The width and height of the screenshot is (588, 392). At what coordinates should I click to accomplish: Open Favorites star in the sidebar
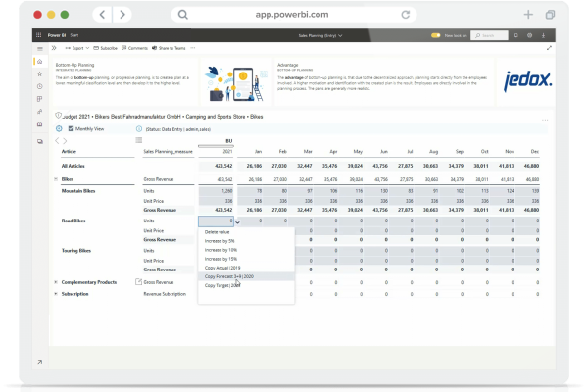pyautogui.click(x=40, y=73)
